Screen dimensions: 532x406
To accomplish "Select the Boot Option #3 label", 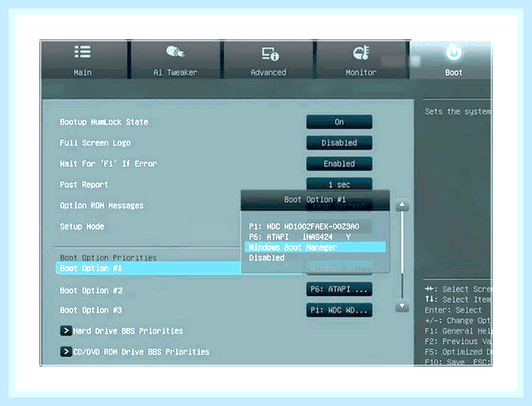I will tap(91, 310).
